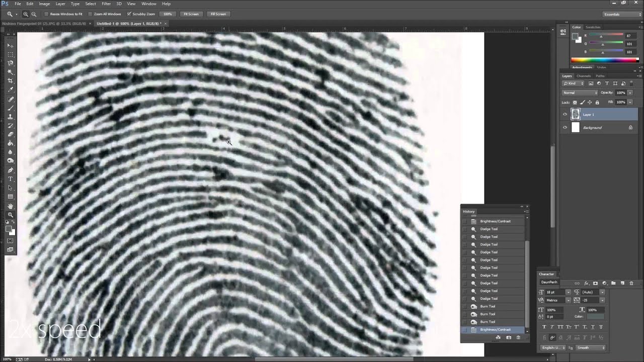Viewport: 644px width, 362px height.
Task: Toggle Quick Mask mode
Action: pyautogui.click(x=11, y=240)
